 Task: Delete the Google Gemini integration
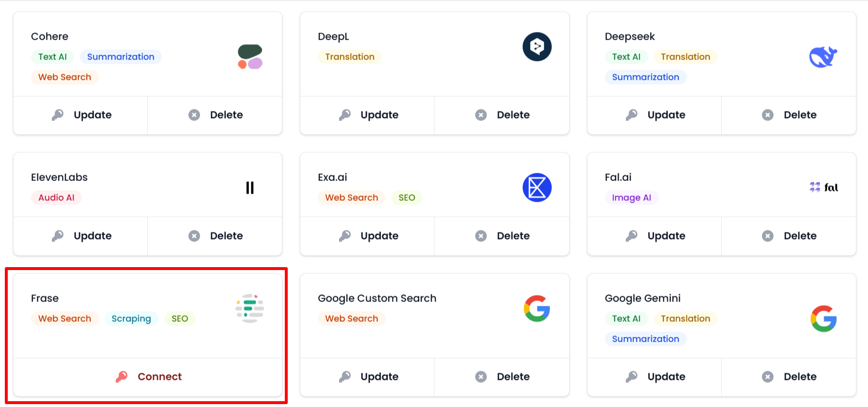tap(789, 377)
